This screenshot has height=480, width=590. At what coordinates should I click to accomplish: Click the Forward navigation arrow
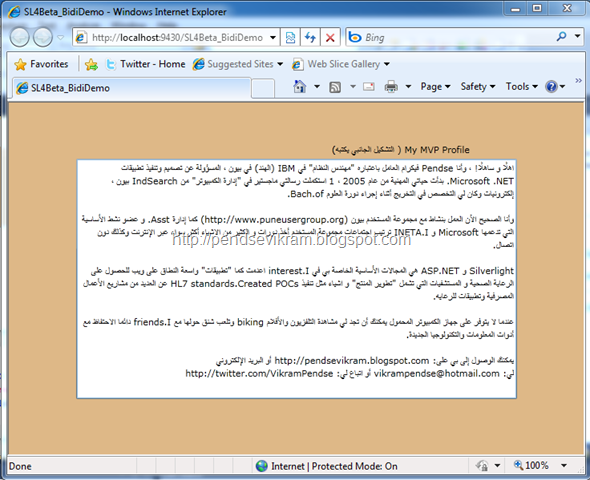click(x=43, y=37)
